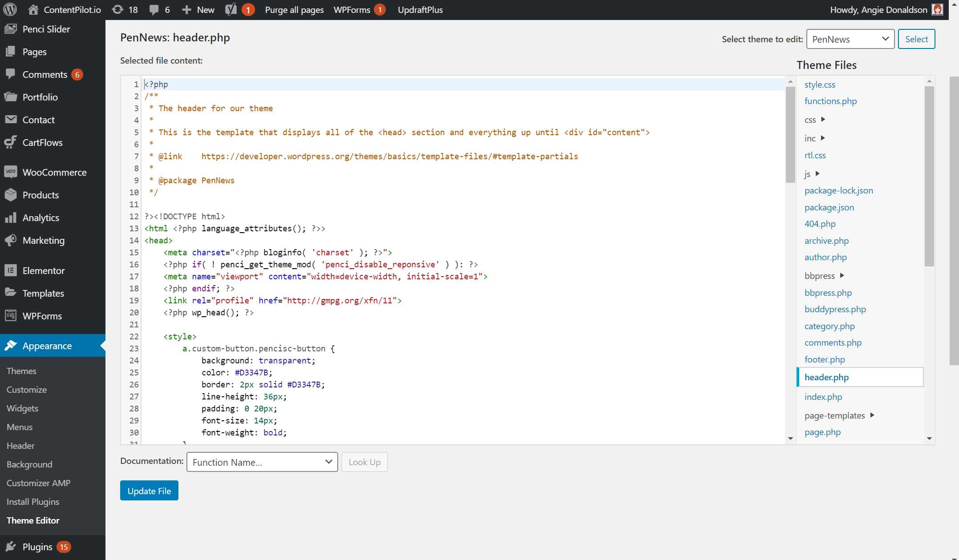Viewport: 959px width, 560px height.
Task: Click the Elementor sidebar icon
Action: pyautogui.click(x=11, y=270)
